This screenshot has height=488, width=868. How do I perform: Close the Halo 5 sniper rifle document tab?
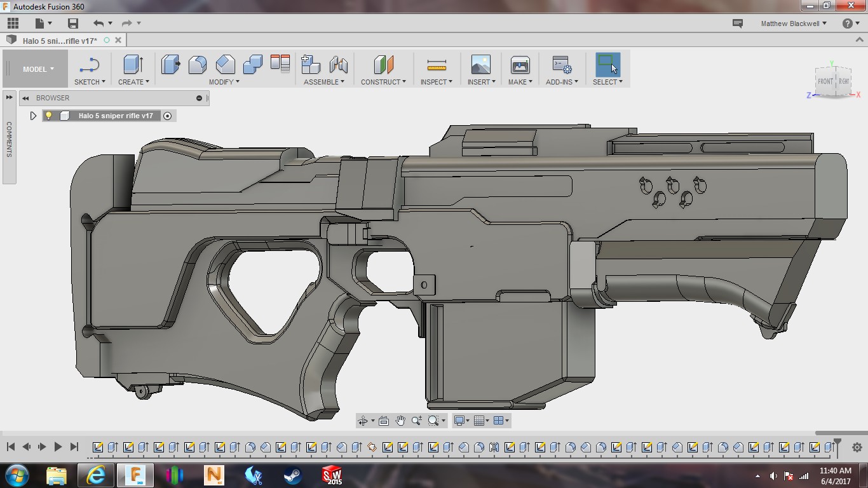118,40
